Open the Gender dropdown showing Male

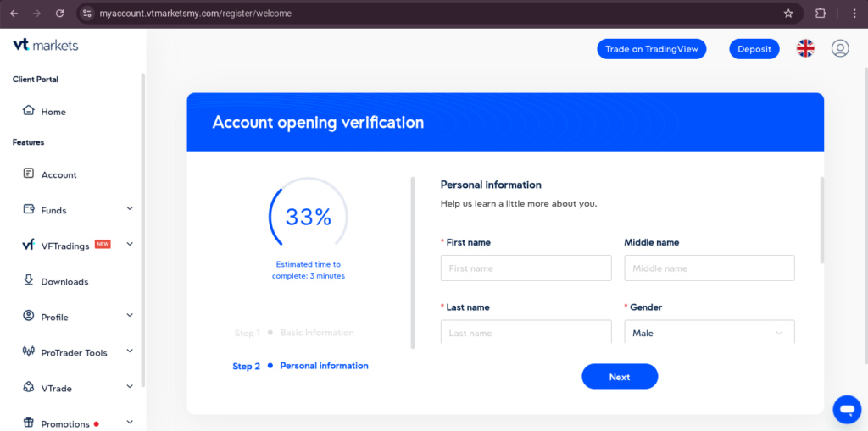tap(709, 332)
